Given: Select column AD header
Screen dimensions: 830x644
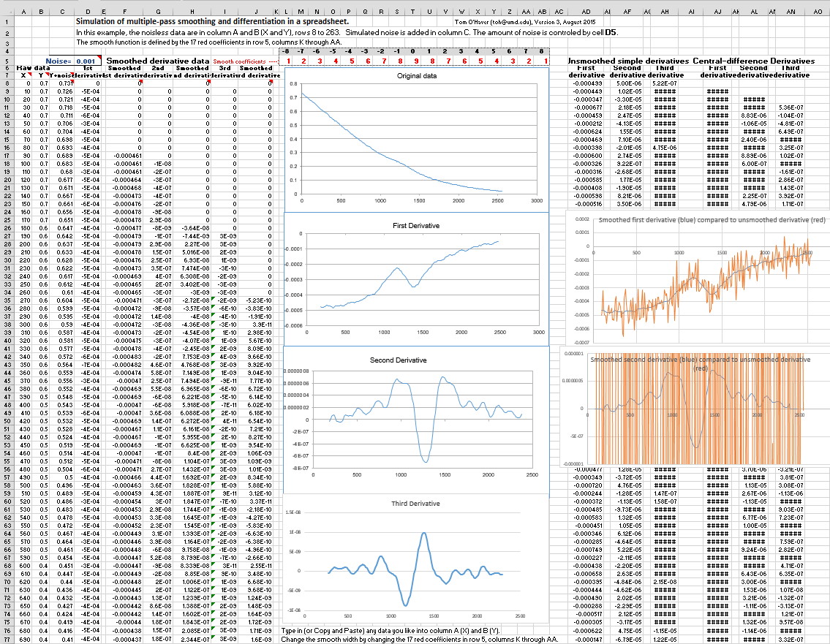Looking at the screenshot, I should (586, 12).
